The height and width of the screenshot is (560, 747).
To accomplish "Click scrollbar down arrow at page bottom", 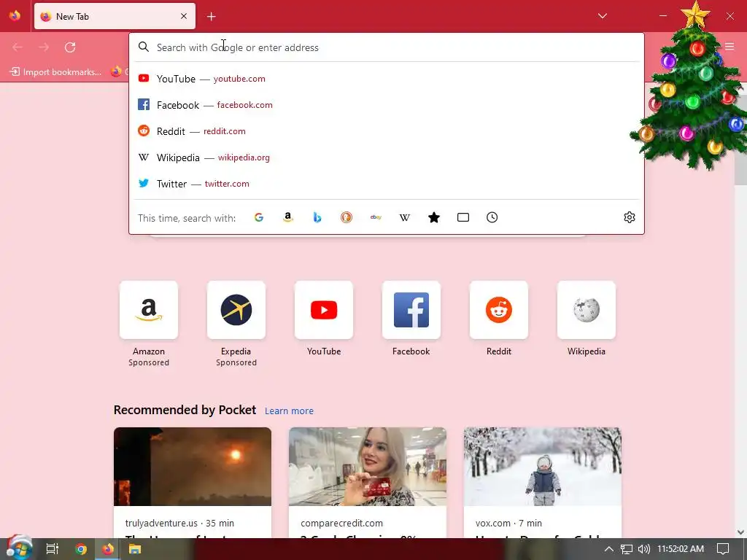I will (x=740, y=532).
